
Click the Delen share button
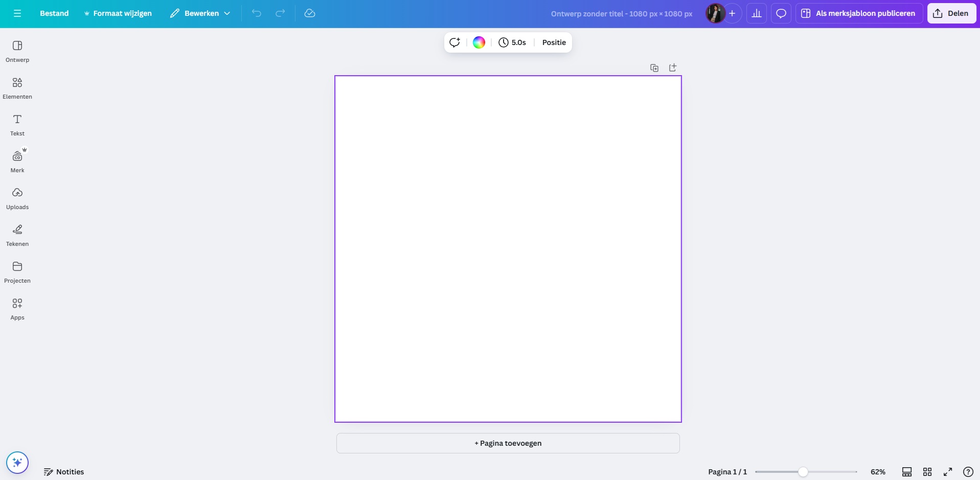[x=951, y=13]
